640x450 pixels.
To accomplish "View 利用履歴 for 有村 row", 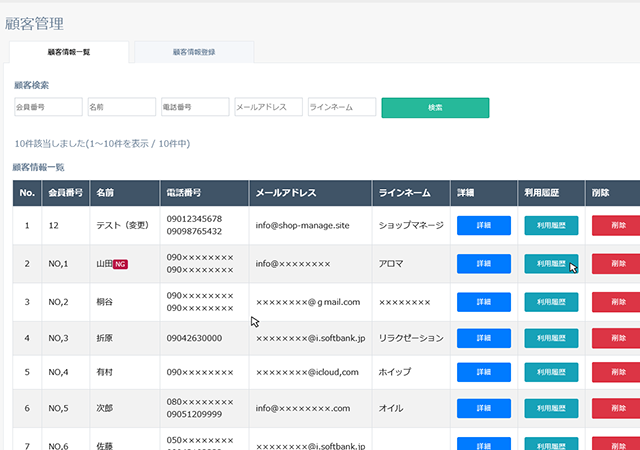I will 551,372.
